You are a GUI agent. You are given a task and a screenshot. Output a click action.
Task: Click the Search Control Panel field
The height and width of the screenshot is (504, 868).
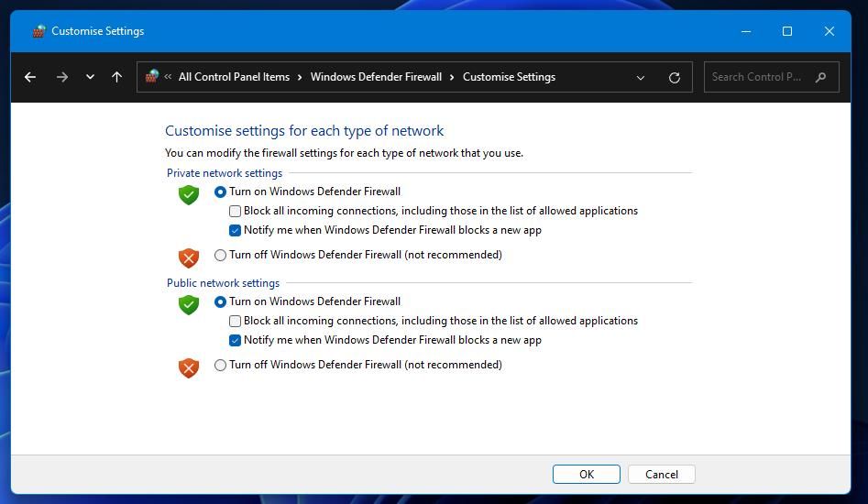pos(771,77)
